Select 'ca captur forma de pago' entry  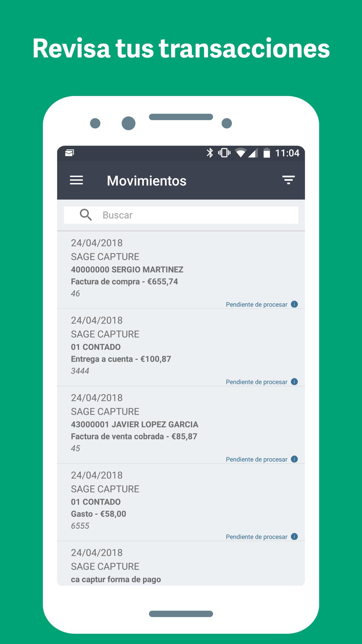tap(116, 579)
